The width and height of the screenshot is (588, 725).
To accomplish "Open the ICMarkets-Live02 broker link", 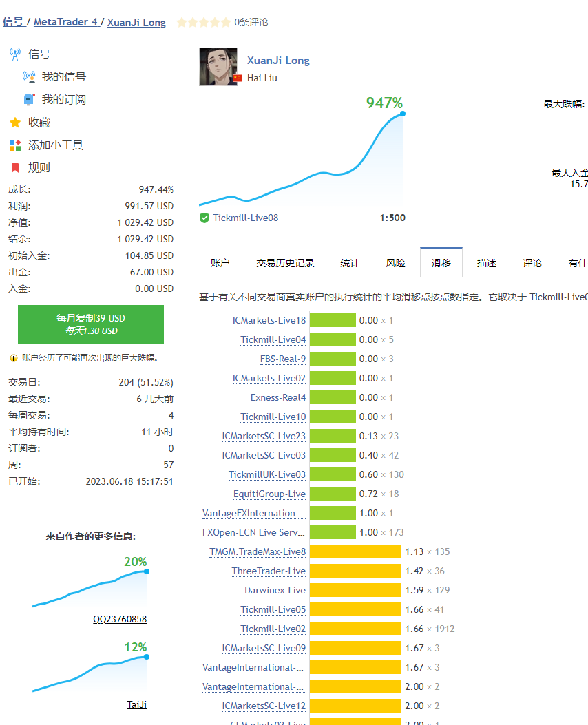I will coord(269,378).
